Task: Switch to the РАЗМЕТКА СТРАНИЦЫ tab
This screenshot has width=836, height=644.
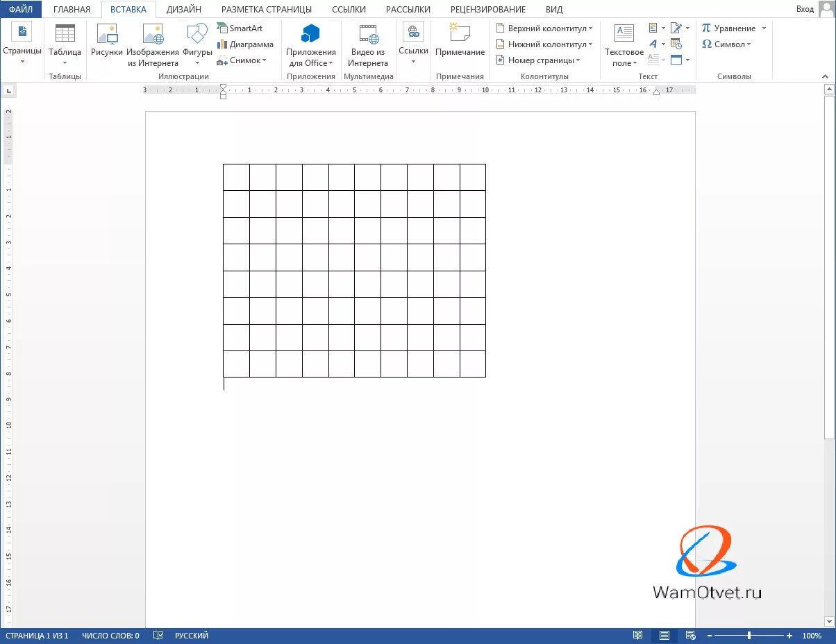Action: (x=267, y=10)
